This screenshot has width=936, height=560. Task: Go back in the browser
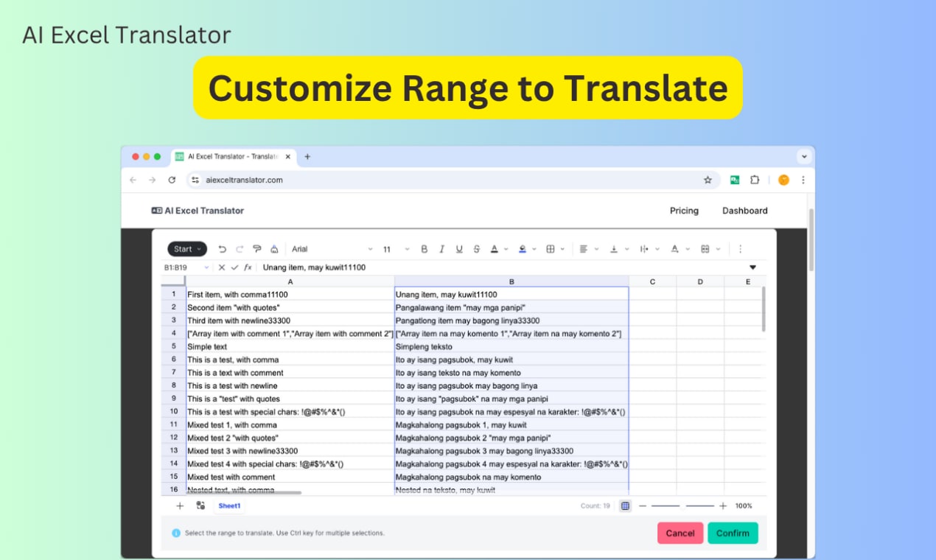133,180
